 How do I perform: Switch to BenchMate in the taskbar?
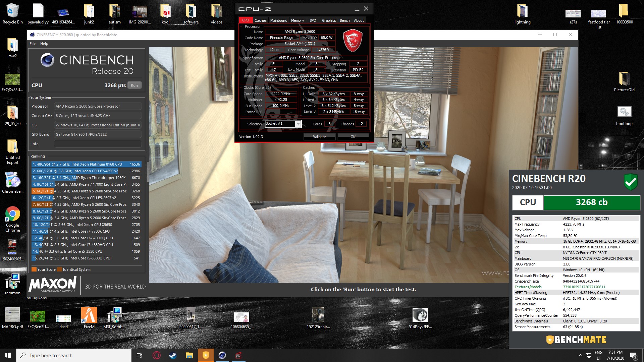pyautogui.click(x=206, y=355)
